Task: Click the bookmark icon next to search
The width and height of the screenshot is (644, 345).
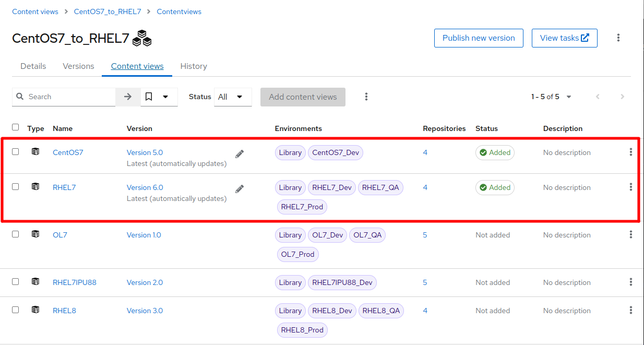Action: tap(149, 97)
